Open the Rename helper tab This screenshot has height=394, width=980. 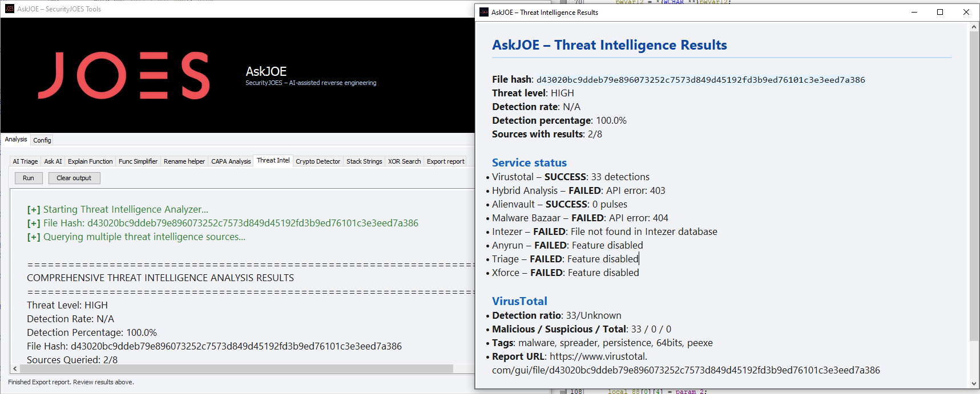(x=184, y=161)
